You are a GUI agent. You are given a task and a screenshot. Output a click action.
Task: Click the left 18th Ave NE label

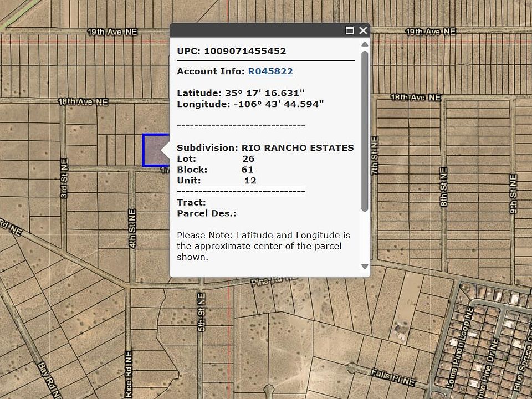[83, 102]
